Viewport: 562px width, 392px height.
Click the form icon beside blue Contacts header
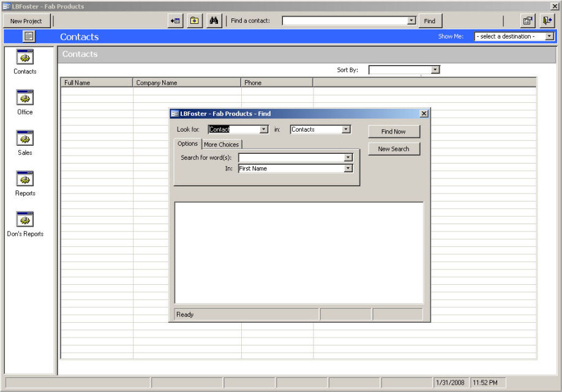[29, 37]
